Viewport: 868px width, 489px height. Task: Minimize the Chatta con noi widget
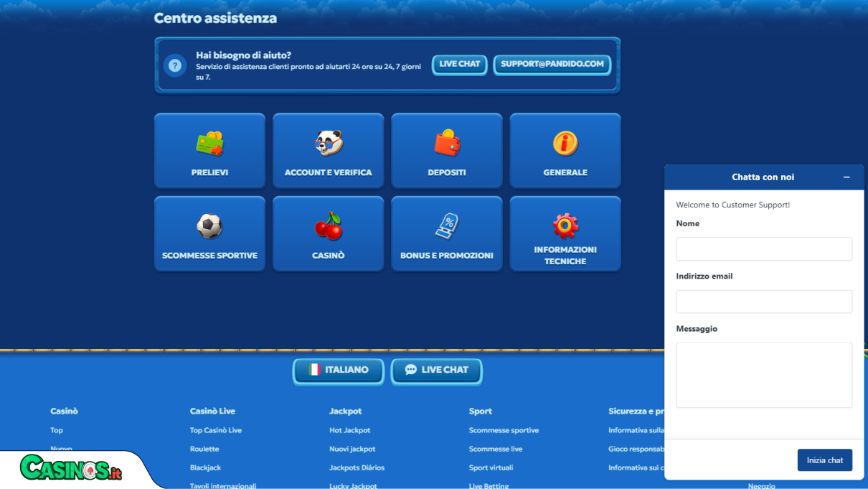[x=846, y=177]
